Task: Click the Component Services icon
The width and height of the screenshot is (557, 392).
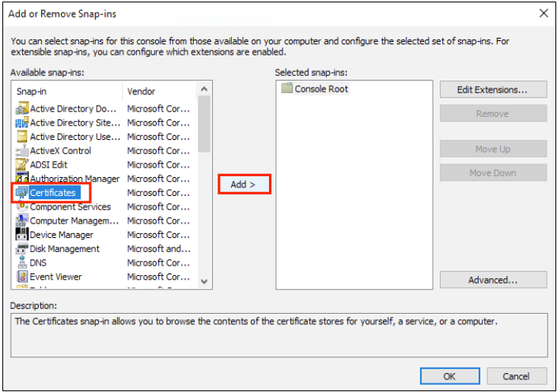Action: coord(22,206)
